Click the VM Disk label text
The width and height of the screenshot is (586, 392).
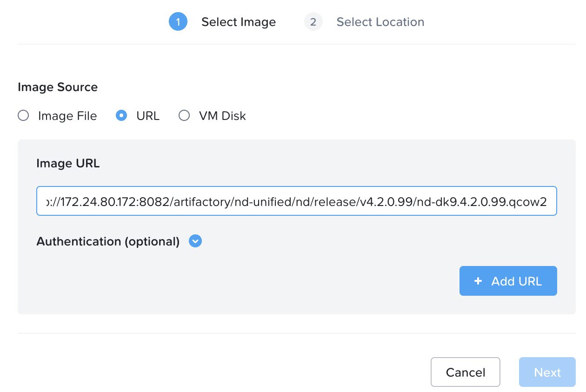click(x=222, y=116)
